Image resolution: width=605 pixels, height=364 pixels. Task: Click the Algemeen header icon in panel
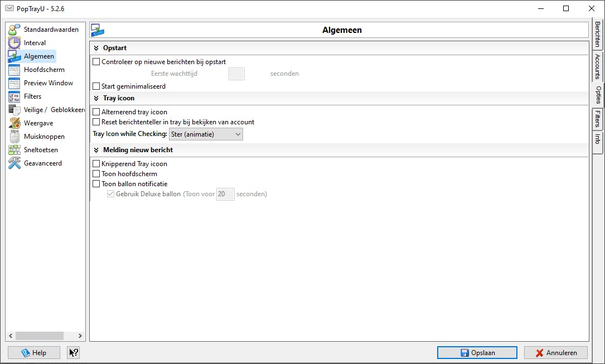tap(97, 30)
